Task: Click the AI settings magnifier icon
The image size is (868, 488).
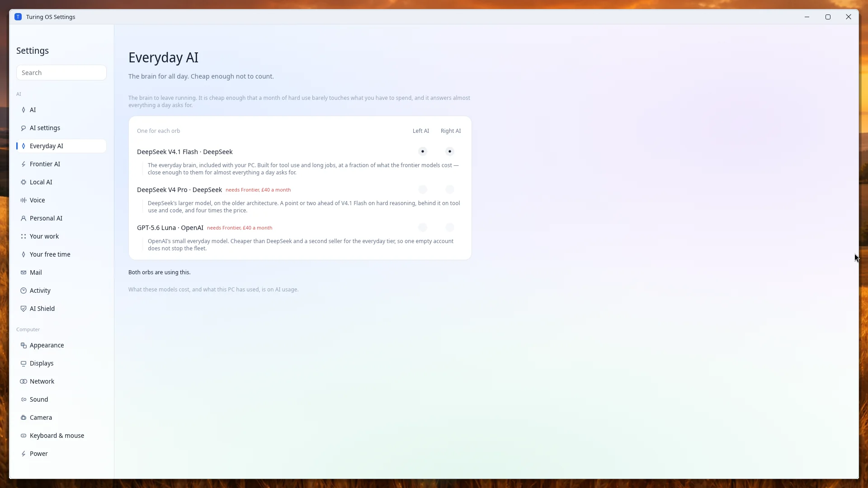Action: [x=24, y=128]
